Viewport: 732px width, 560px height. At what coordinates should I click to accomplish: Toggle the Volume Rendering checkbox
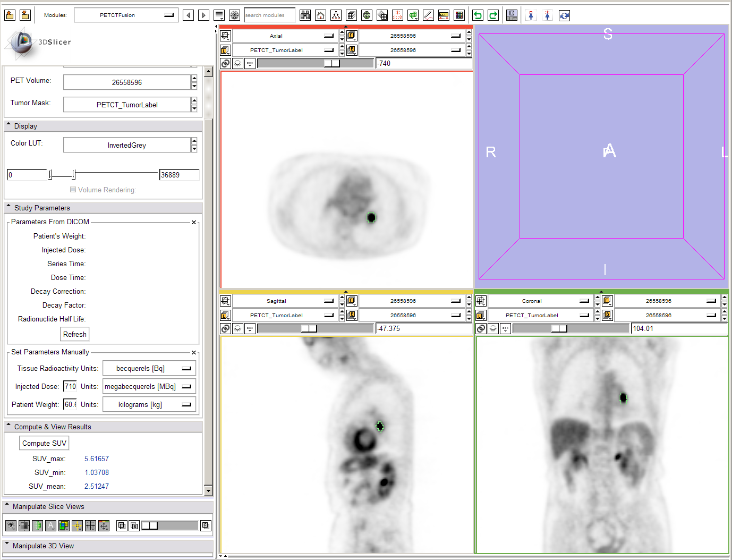click(x=73, y=190)
